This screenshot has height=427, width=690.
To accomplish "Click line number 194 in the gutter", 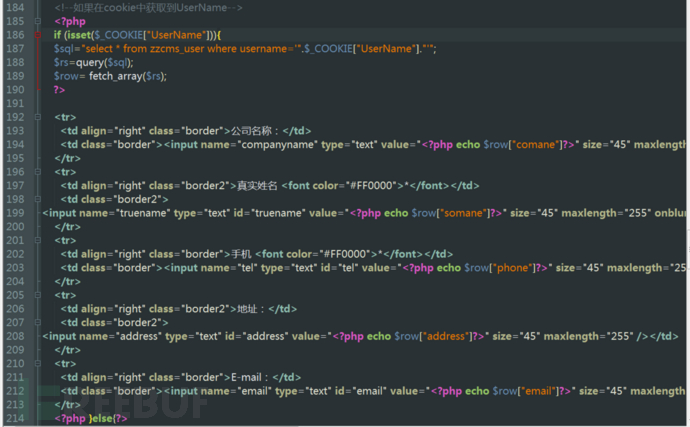I will (x=15, y=144).
